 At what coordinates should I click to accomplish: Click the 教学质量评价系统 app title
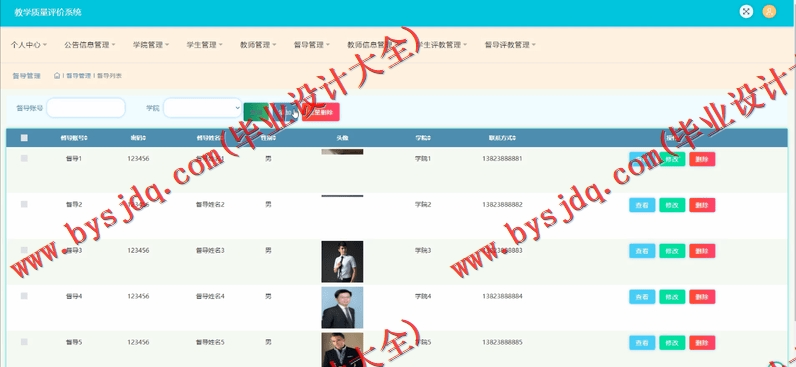coord(48,12)
